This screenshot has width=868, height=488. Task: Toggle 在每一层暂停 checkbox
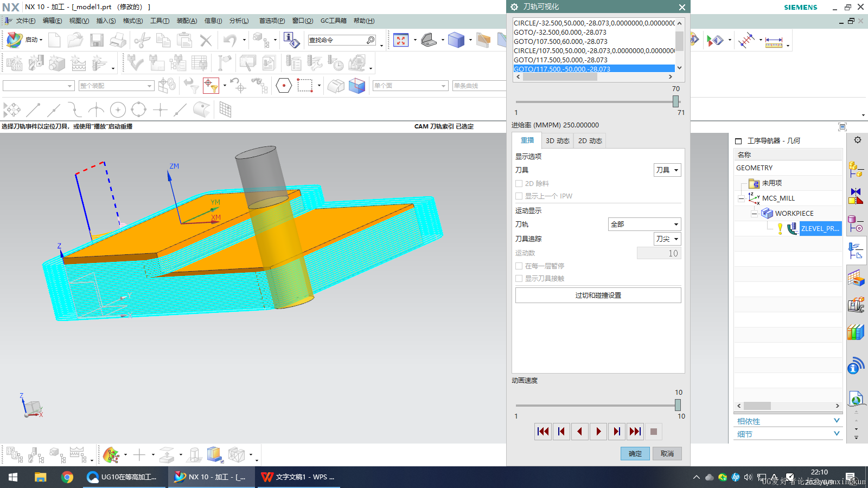(x=519, y=266)
